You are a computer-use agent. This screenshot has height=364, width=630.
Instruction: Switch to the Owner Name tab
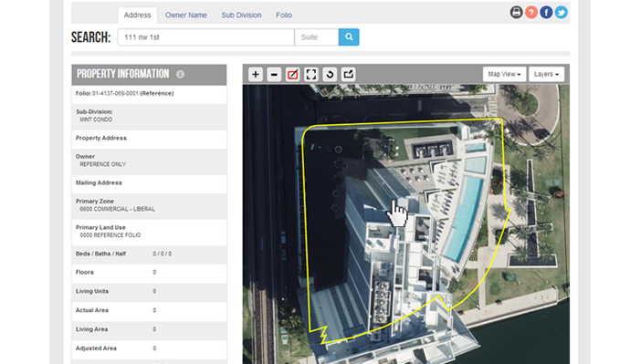point(186,16)
